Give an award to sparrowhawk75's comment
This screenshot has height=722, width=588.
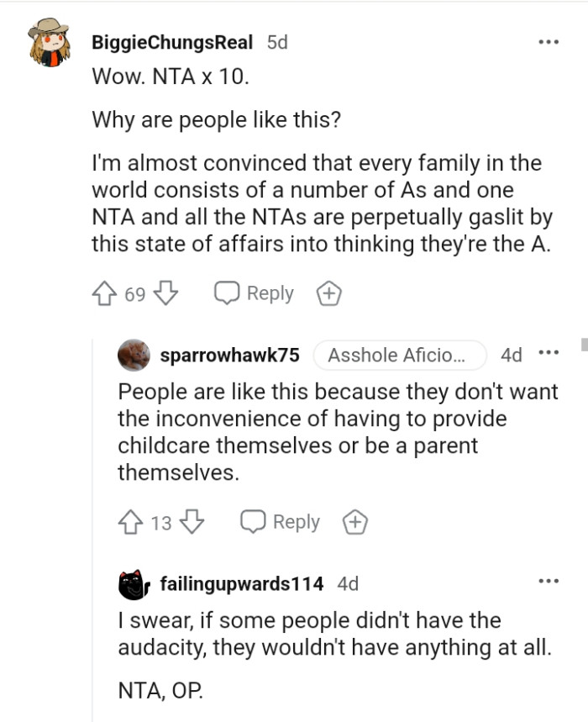354,521
